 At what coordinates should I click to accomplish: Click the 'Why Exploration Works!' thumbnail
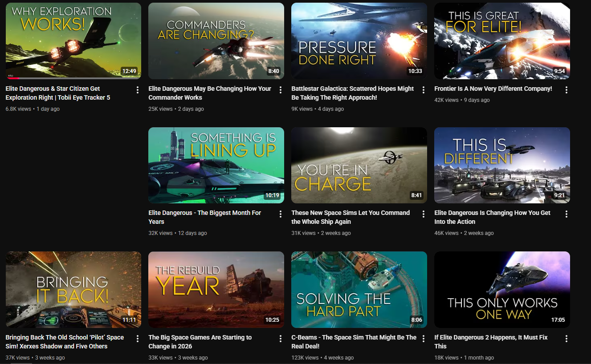73,40
